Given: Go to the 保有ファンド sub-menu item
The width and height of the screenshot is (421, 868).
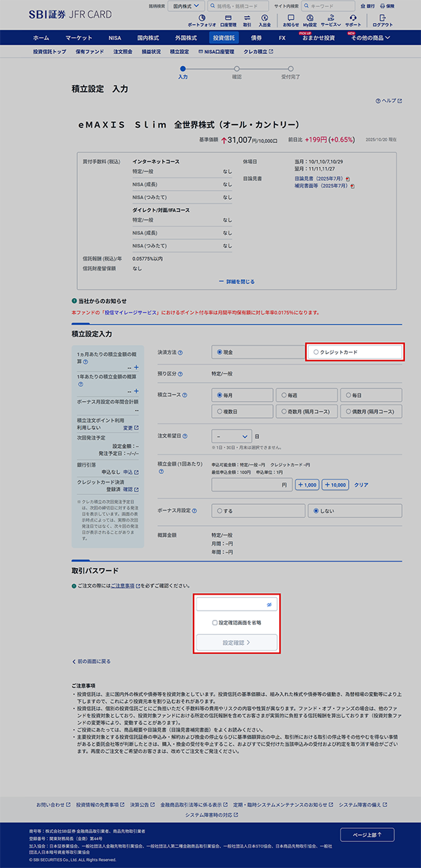Looking at the screenshot, I should (90, 51).
